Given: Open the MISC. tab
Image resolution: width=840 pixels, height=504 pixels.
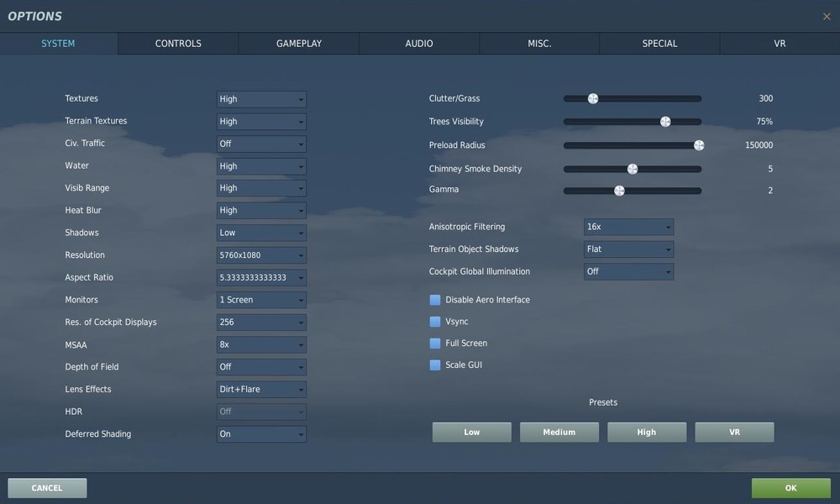Looking at the screenshot, I should click(539, 44).
